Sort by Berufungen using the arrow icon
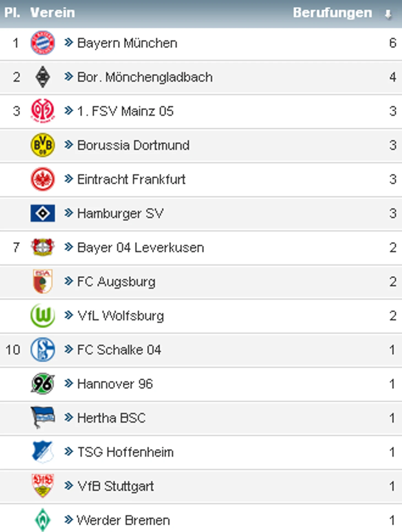 [388, 14]
